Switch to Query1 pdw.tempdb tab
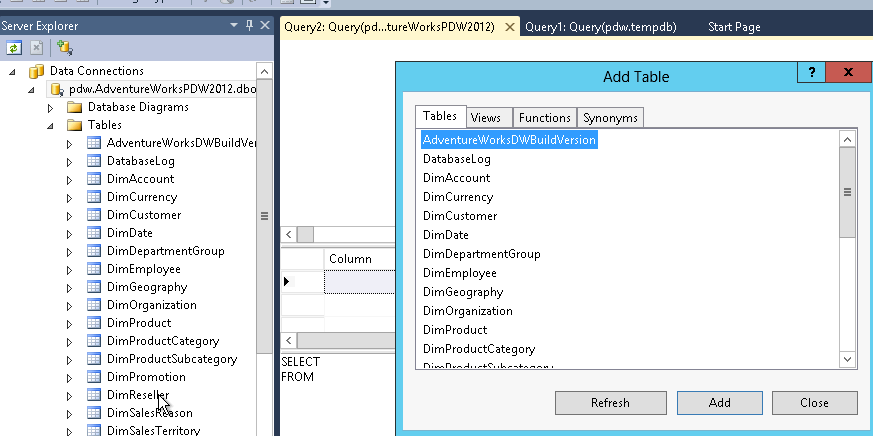 [601, 27]
